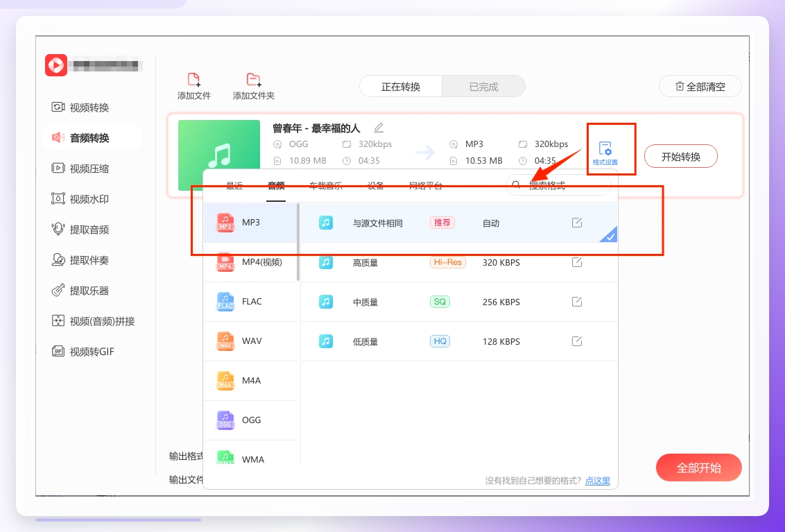
Task: Click the green music thumbnail
Action: tap(218, 155)
